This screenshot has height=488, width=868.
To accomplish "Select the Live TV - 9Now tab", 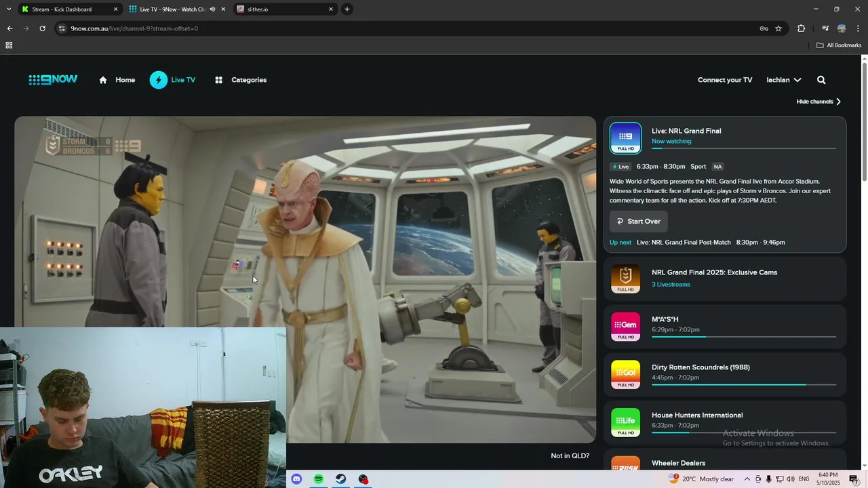I will [x=176, y=9].
